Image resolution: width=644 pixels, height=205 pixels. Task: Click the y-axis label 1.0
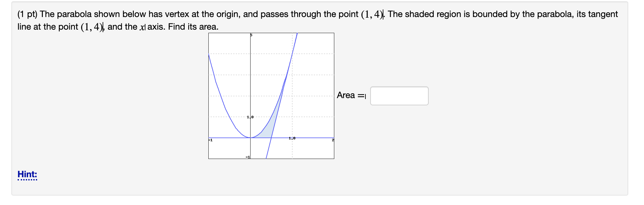click(x=250, y=117)
